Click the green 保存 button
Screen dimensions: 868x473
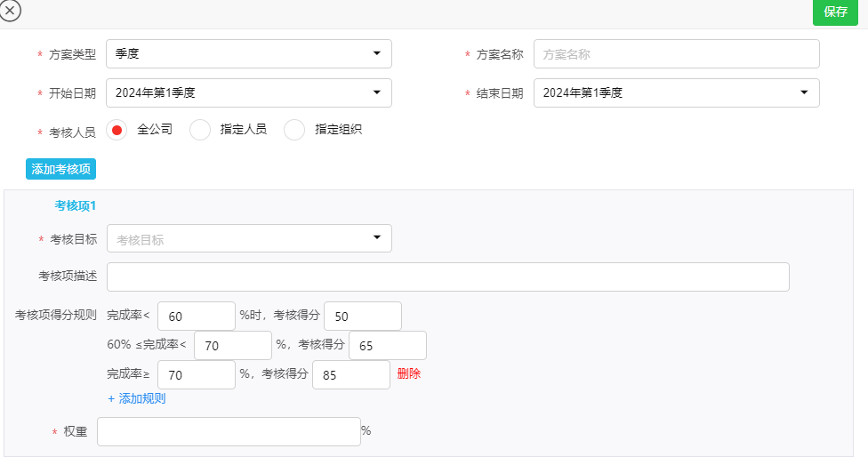click(835, 12)
